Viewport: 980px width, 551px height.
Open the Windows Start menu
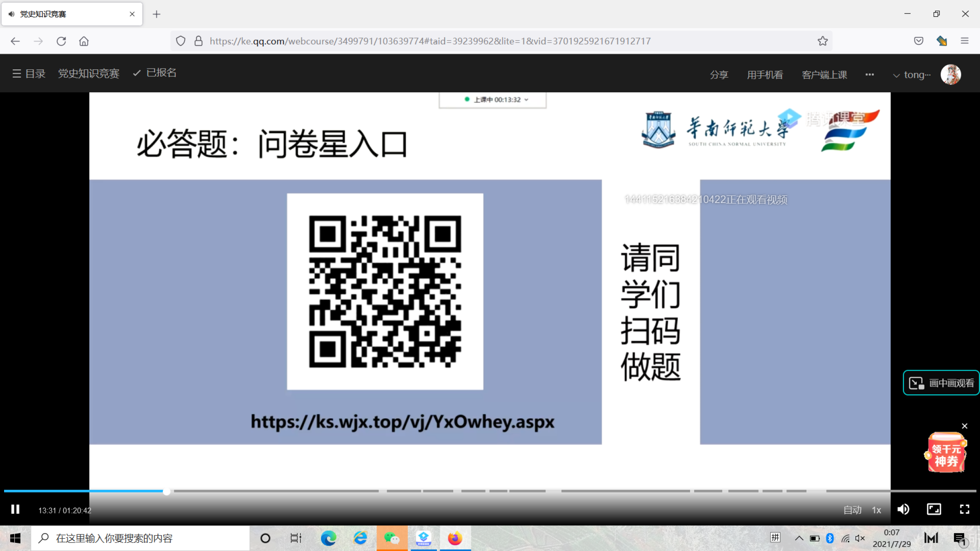click(15, 538)
